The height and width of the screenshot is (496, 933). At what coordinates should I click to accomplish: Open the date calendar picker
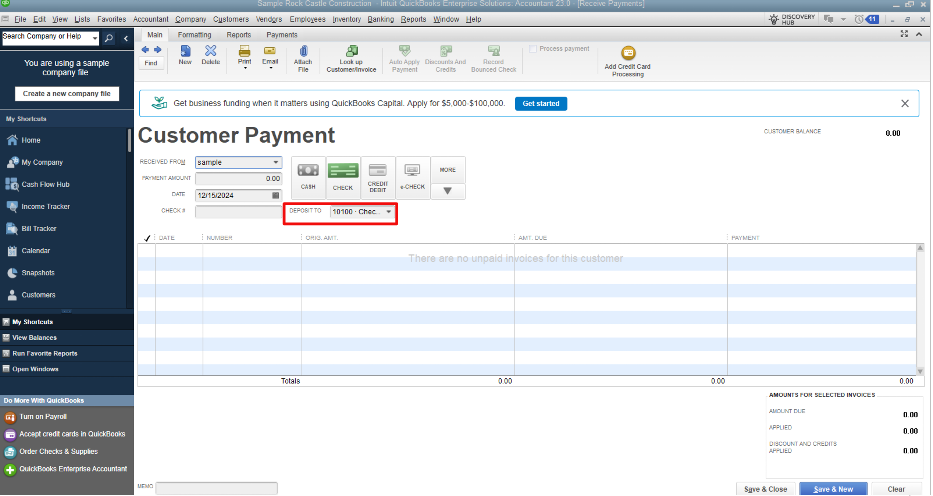[275, 195]
